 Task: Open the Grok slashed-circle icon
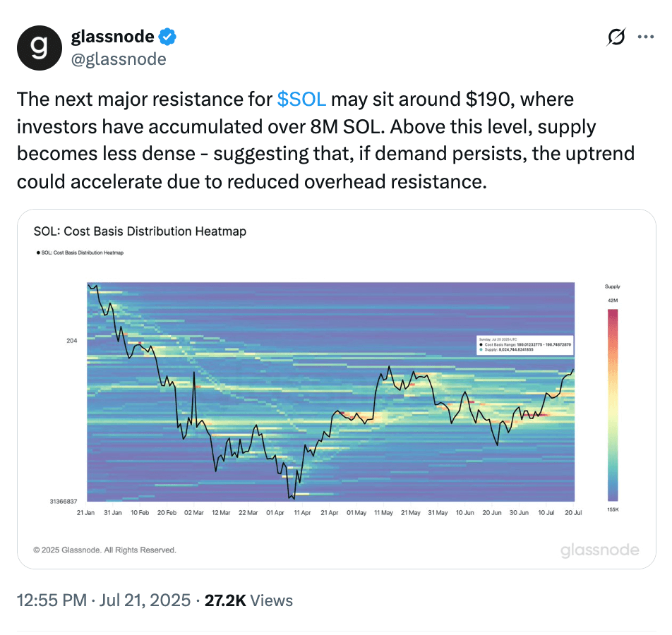[616, 37]
